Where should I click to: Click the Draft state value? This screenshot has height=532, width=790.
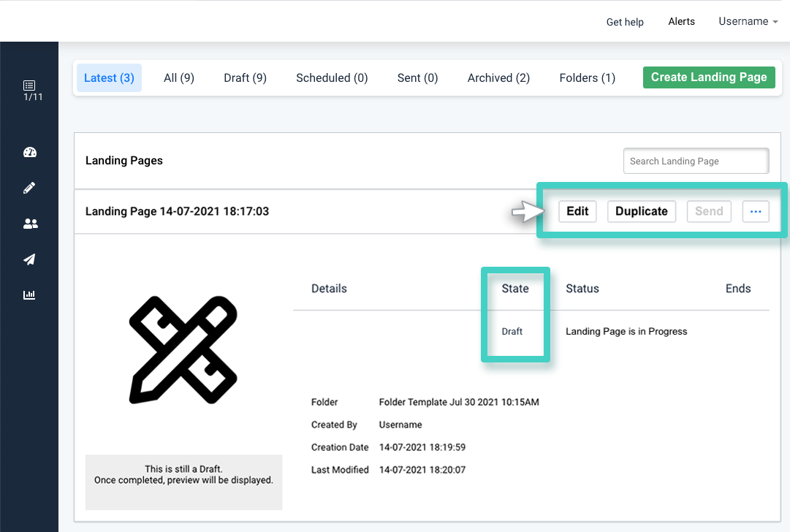pos(512,332)
